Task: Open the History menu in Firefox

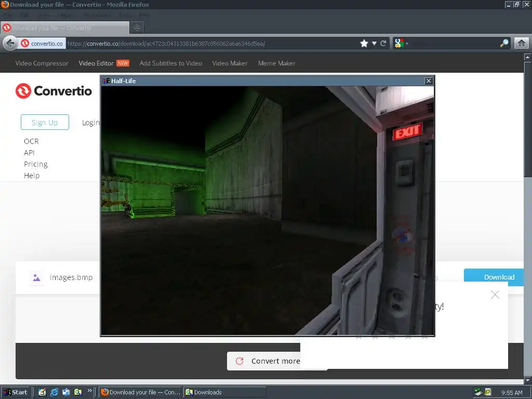Action: coord(66,15)
